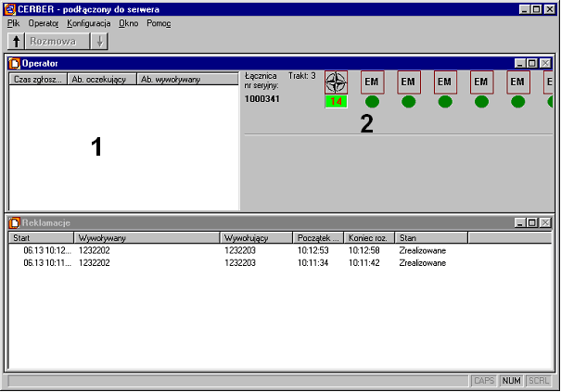Click the CERBER application title bar icon
This screenshot has height=392, width=561.
click(9, 8)
